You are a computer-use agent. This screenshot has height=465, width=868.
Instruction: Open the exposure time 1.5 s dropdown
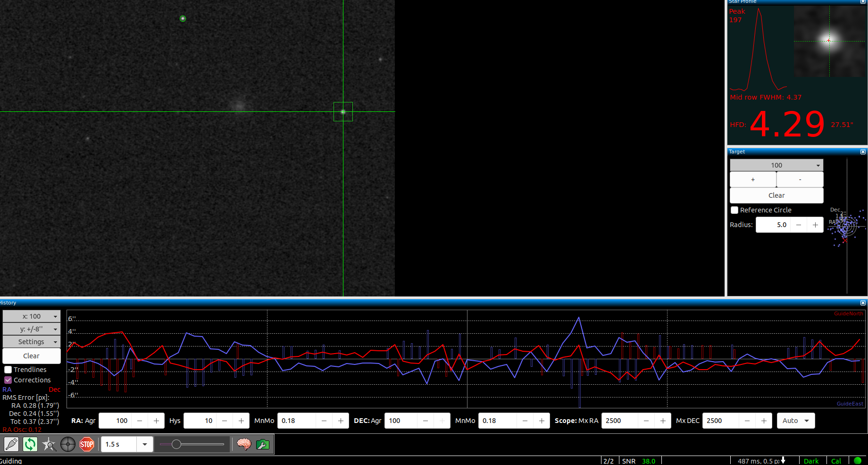tap(144, 444)
